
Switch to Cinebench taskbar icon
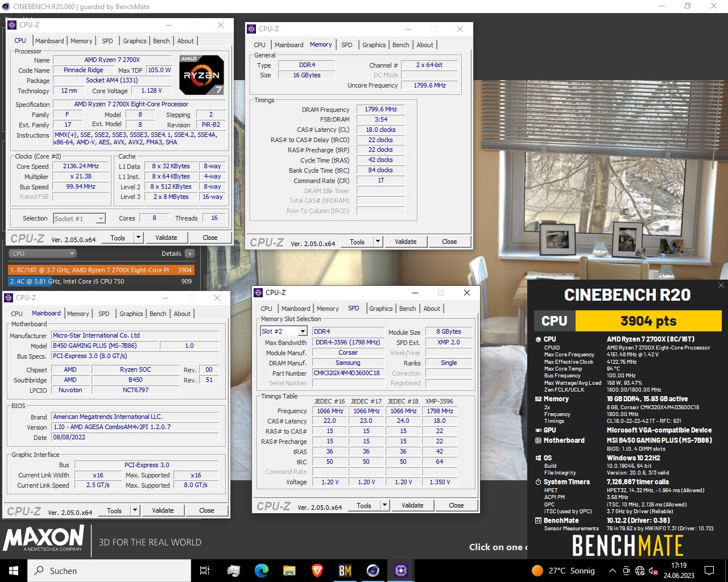point(373,571)
